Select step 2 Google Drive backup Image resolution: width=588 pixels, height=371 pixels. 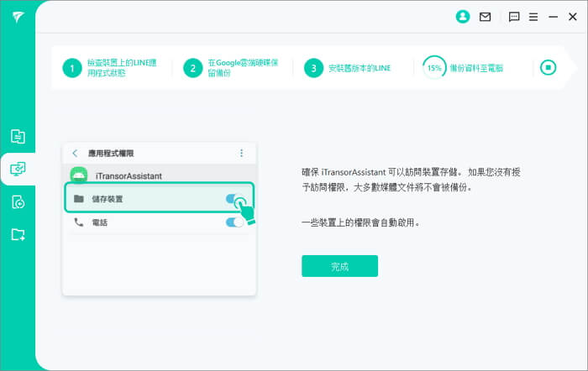pos(231,68)
